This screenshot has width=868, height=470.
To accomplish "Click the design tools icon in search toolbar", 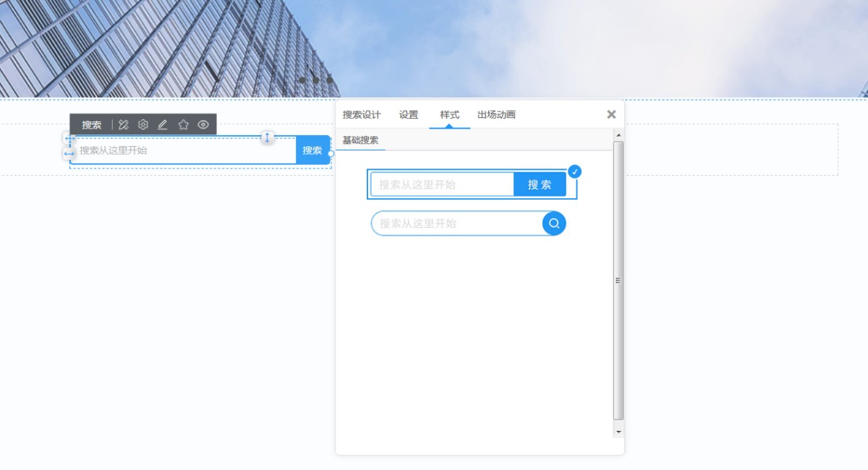I will click(x=124, y=125).
